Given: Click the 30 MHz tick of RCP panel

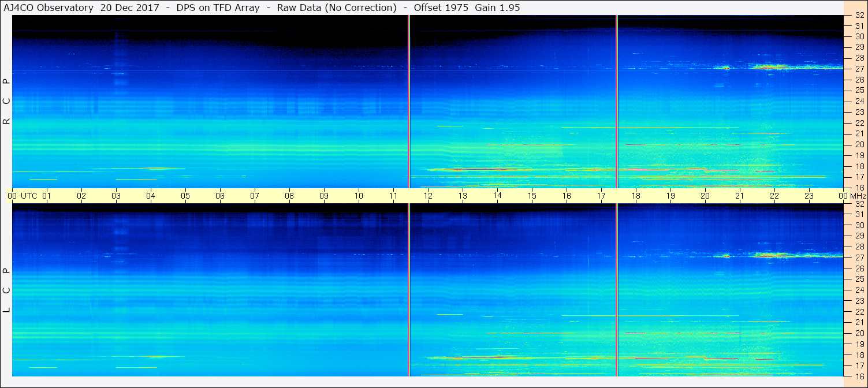Looking at the screenshot, I should click(859, 36).
